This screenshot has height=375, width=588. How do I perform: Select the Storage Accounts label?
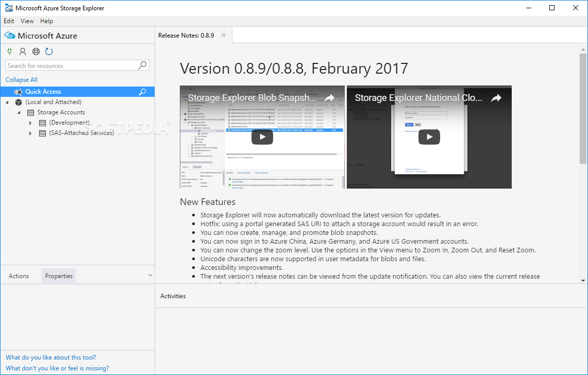[x=61, y=112]
